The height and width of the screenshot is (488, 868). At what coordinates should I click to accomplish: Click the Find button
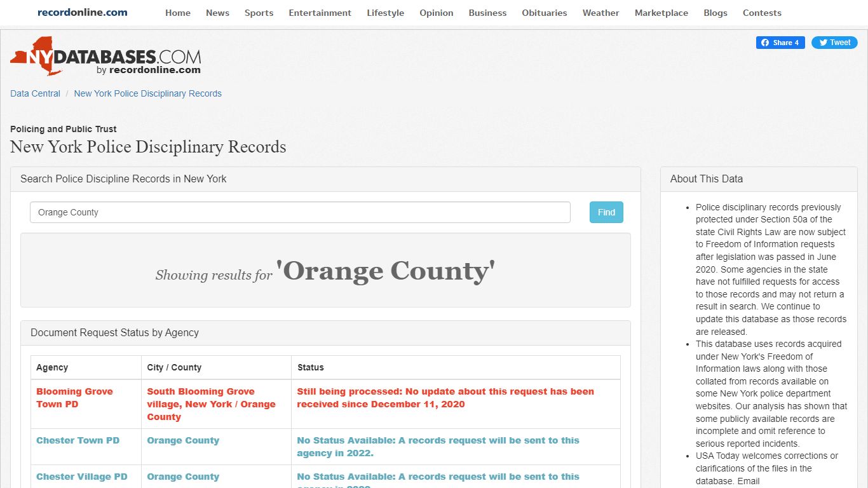[x=606, y=212]
